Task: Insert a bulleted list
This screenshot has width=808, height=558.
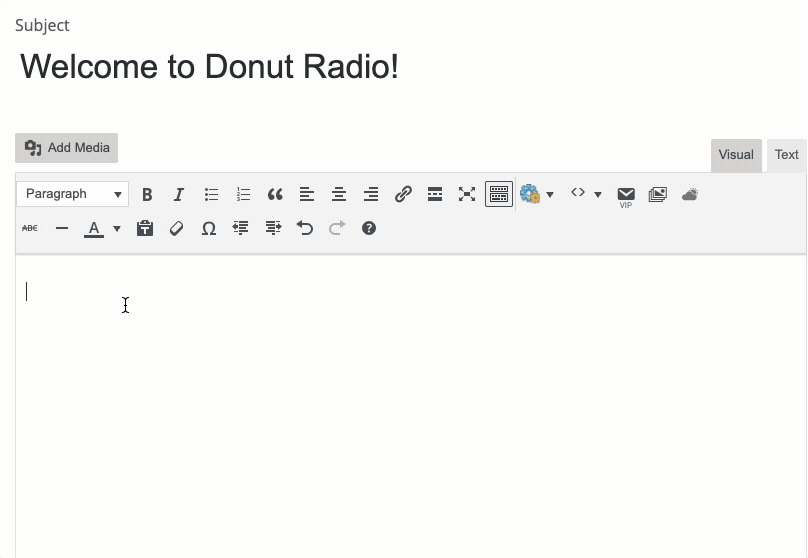Action: tap(211, 194)
